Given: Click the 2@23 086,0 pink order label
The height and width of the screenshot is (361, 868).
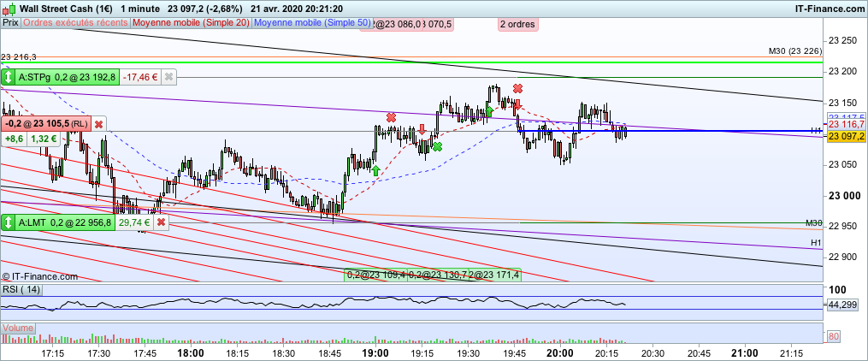Looking at the screenshot, I should tap(395, 24).
